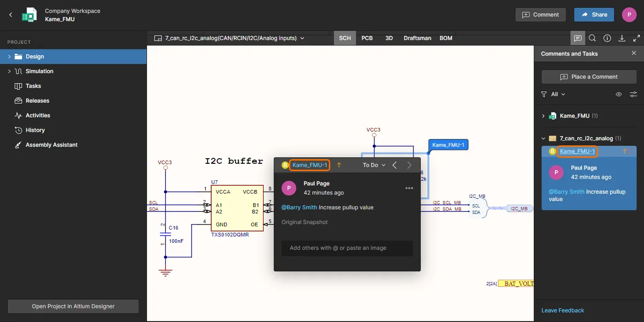The height and width of the screenshot is (322, 644).
Task: Open the info panel icon
Action: (607, 38)
